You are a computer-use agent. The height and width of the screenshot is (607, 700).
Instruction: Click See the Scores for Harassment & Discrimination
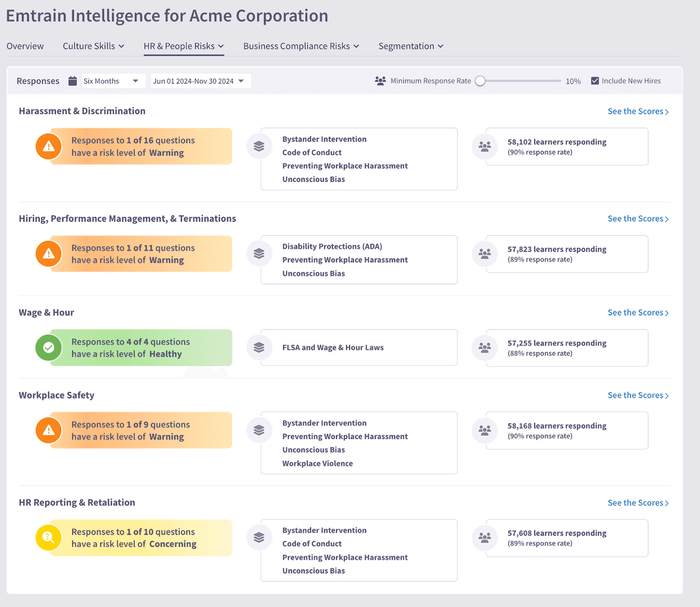(x=638, y=111)
